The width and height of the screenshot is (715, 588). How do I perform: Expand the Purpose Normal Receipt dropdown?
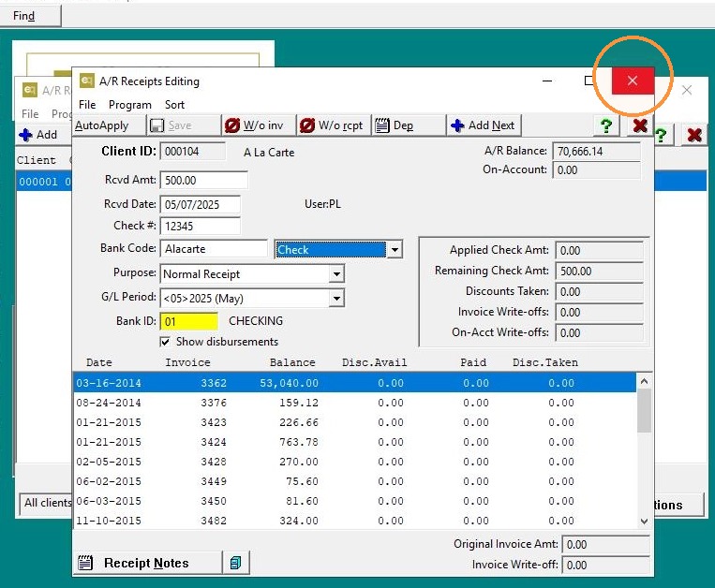click(x=336, y=274)
